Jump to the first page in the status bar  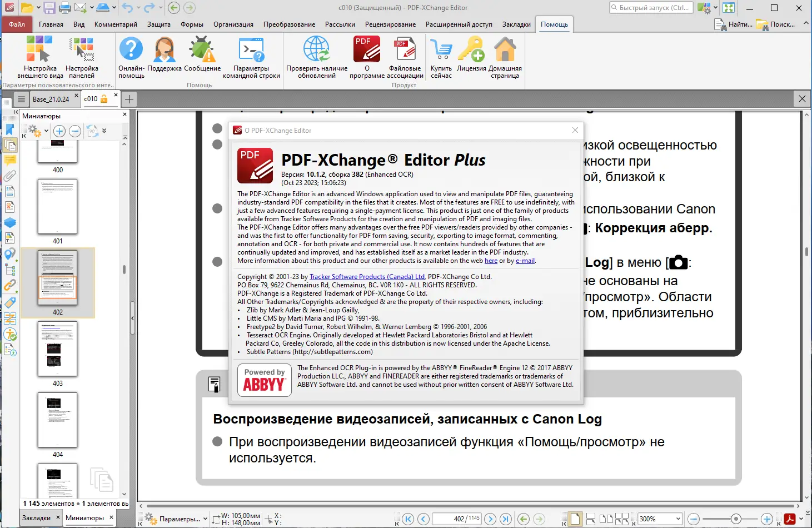tap(408, 519)
